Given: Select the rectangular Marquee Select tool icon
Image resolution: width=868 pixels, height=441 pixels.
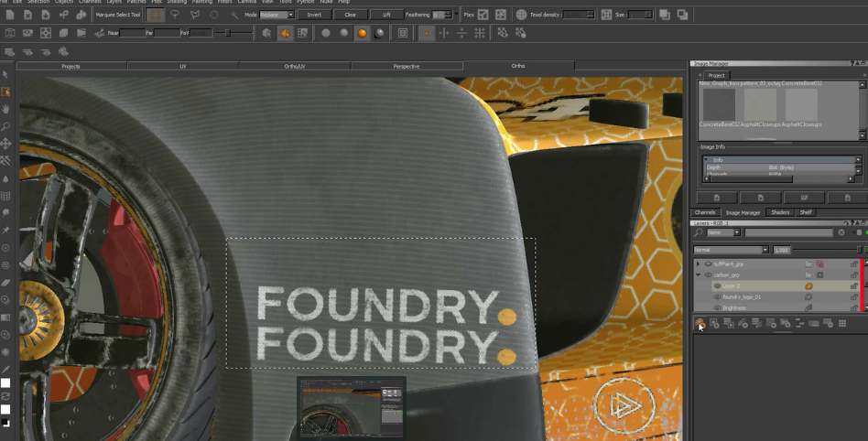Looking at the screenshot, I should click(x=156, y=15).
